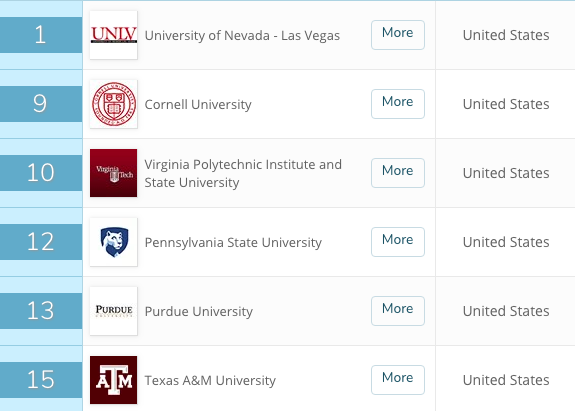Click the Cornell University seal logo
Screen dimensions: 575x411
click(114, 104)
